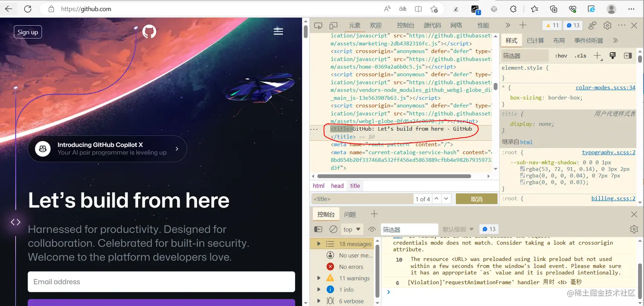The width and height of the screenshot is (644, 306).
Task: Cancel the search with 取消 button
Action: point(477,199)
